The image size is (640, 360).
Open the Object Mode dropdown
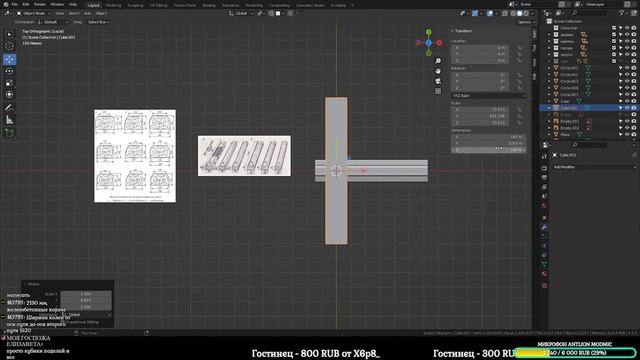pyautogui.click(x=33, y=13)
